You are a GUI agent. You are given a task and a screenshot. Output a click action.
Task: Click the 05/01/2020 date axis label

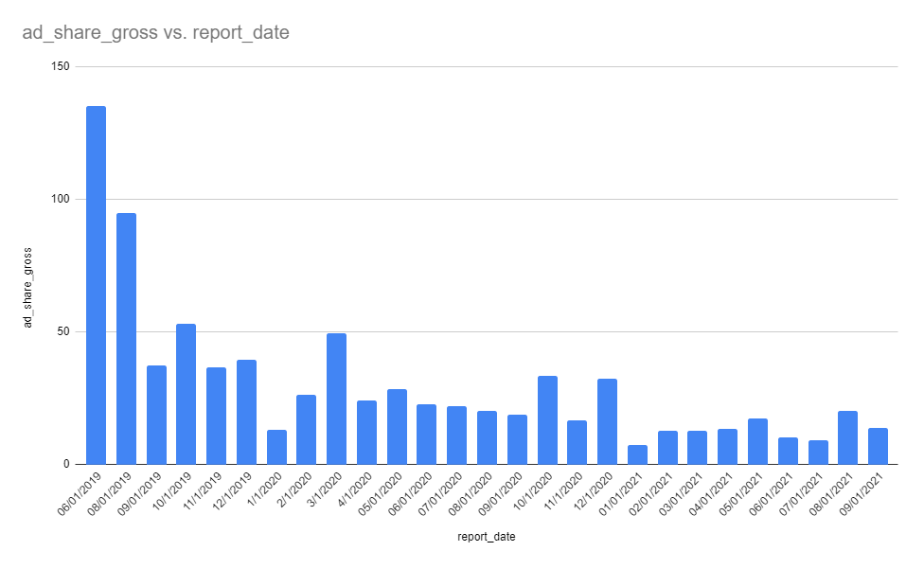(381, 493)
